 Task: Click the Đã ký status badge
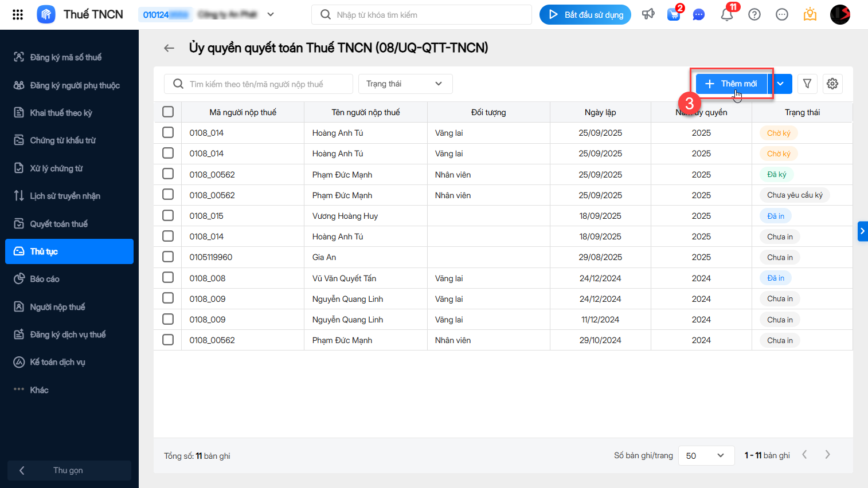777,175
